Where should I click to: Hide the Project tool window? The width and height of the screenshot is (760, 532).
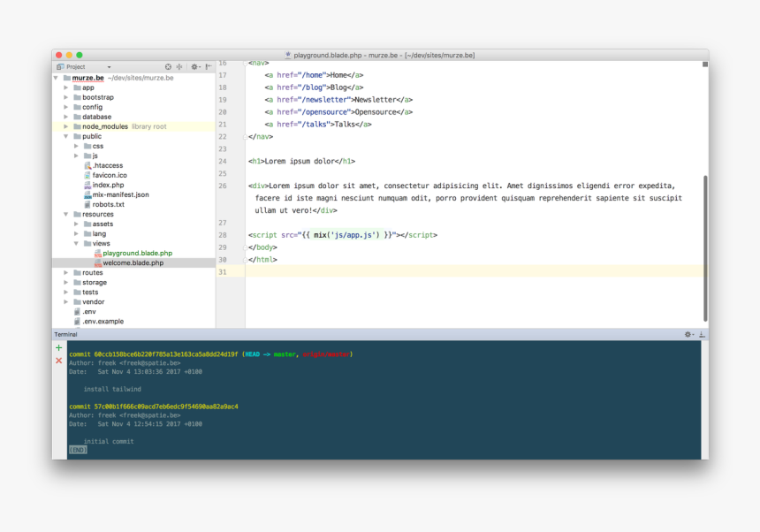(x=209, y=67)
